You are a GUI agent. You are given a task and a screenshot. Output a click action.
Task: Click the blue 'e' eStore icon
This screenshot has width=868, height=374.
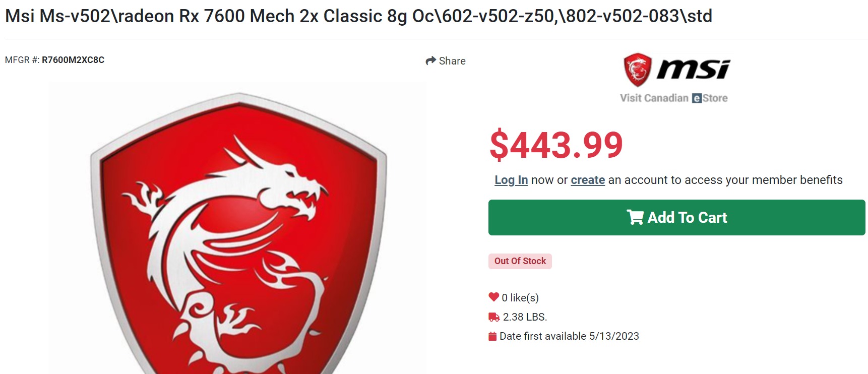[697, 98]
